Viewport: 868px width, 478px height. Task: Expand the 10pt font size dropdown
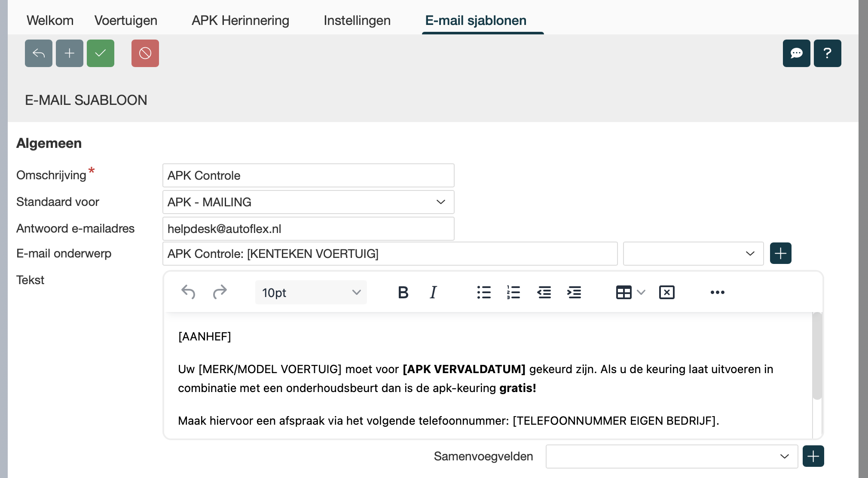click(x=311, y=292)
